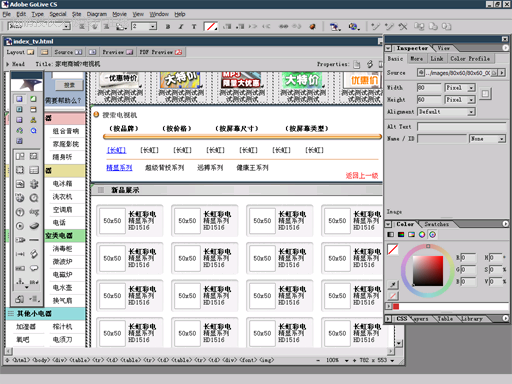
Task: Open the Link tab in the Inspector
Action: click(437, 59)
